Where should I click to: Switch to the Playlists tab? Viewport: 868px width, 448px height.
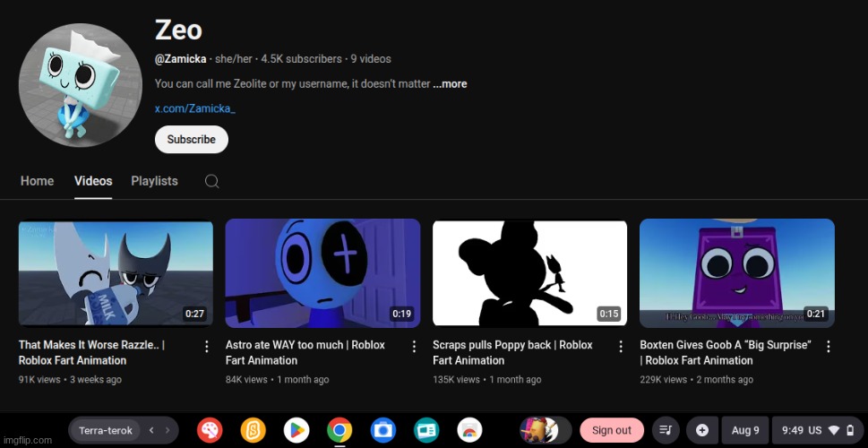point(154,181)
